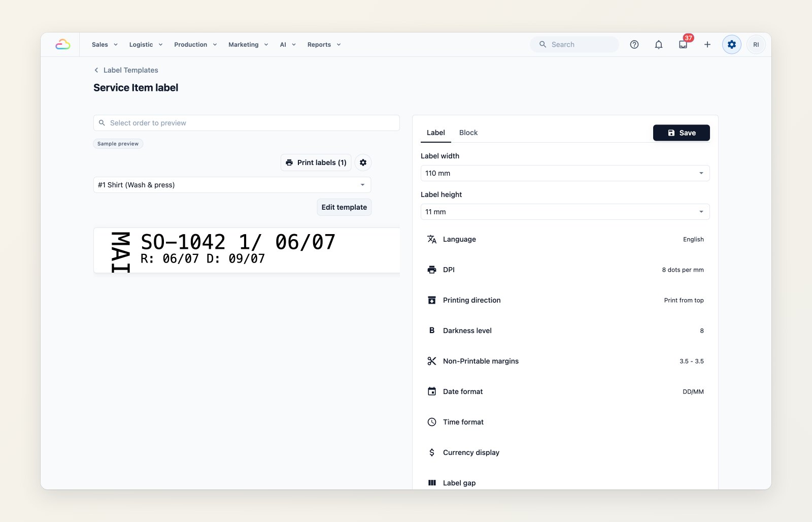Viewport: 812px width, 522px height.
Task: Open the Reports menu
Action: [324, 45]
